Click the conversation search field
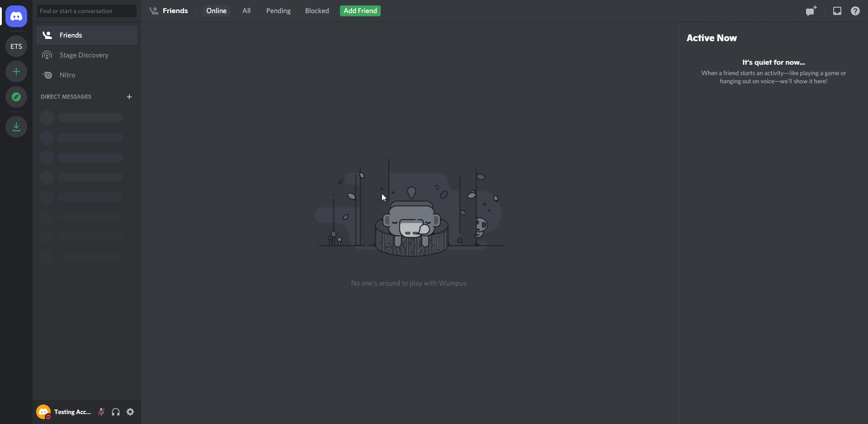The width and height of the screenshot is (868, 424). (86, 10)
